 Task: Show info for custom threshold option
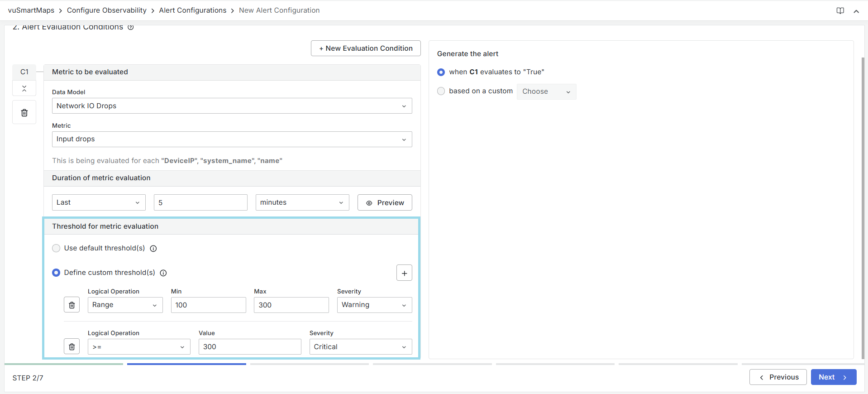[x=163, y=273]
